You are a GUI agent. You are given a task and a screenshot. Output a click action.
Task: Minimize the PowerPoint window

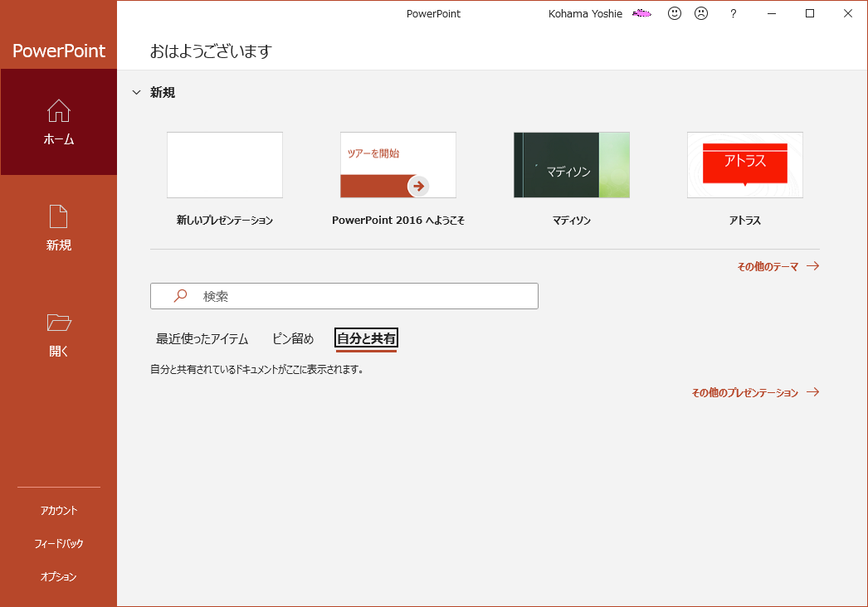click(772, 13)
